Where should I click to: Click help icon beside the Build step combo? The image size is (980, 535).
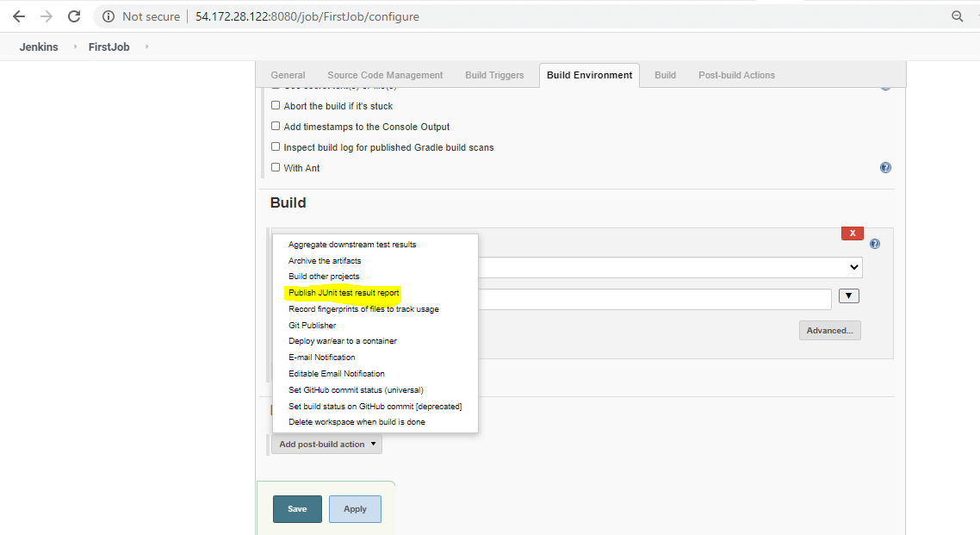[x=874, y=244]
